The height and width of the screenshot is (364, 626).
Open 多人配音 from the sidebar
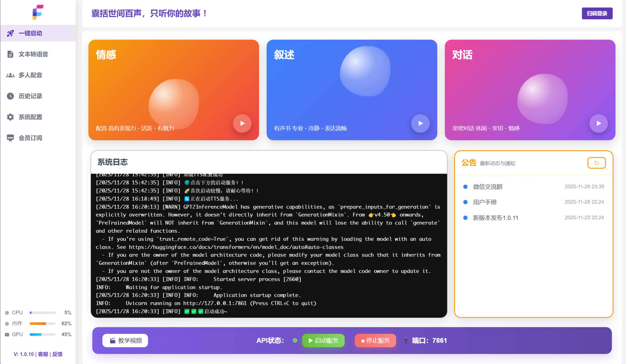(x=30, y=75)
